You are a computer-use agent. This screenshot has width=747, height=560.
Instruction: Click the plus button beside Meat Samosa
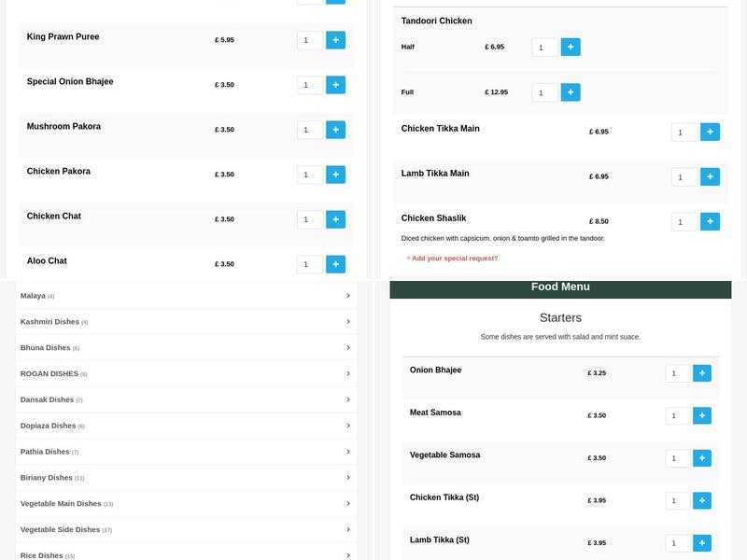click(x=701, y=416)
